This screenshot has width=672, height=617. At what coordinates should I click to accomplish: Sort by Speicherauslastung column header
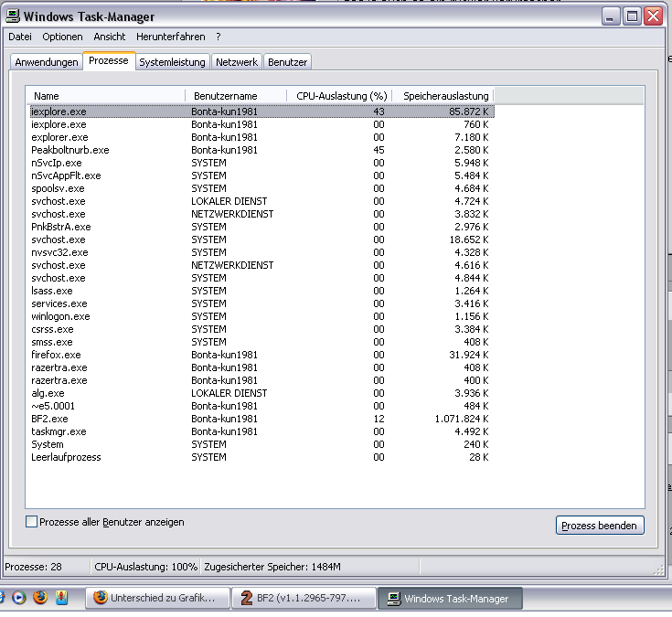tap(443, 96)
